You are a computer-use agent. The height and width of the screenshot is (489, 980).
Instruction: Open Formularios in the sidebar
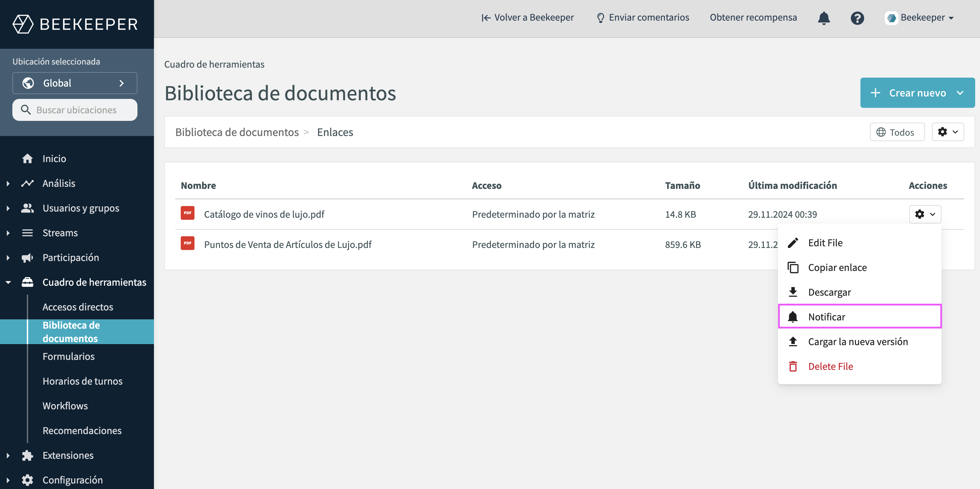(x=68, y=356)
